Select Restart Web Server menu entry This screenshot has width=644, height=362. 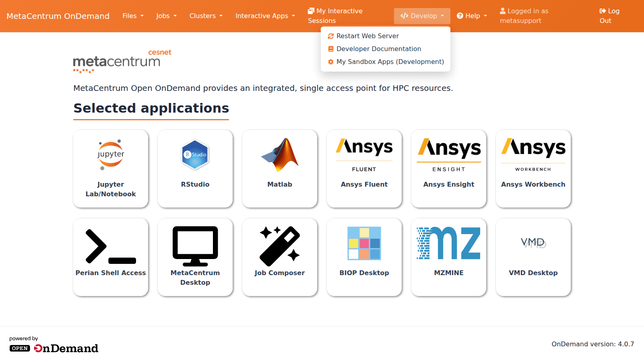click(386, 36)
